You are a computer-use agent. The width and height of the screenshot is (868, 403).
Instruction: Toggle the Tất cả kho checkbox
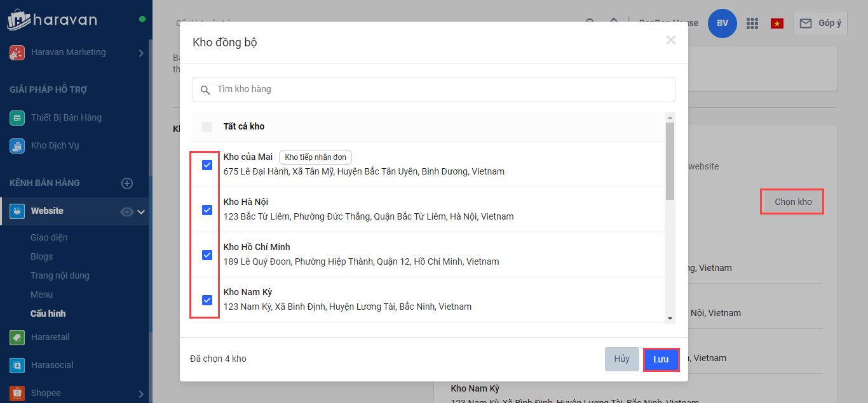[207, 127]
